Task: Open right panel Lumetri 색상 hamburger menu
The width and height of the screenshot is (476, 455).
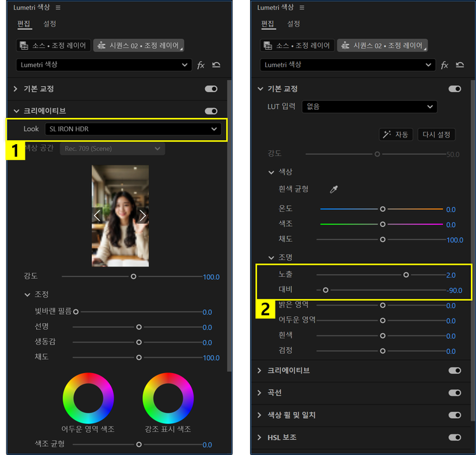Action: point(301,8)
